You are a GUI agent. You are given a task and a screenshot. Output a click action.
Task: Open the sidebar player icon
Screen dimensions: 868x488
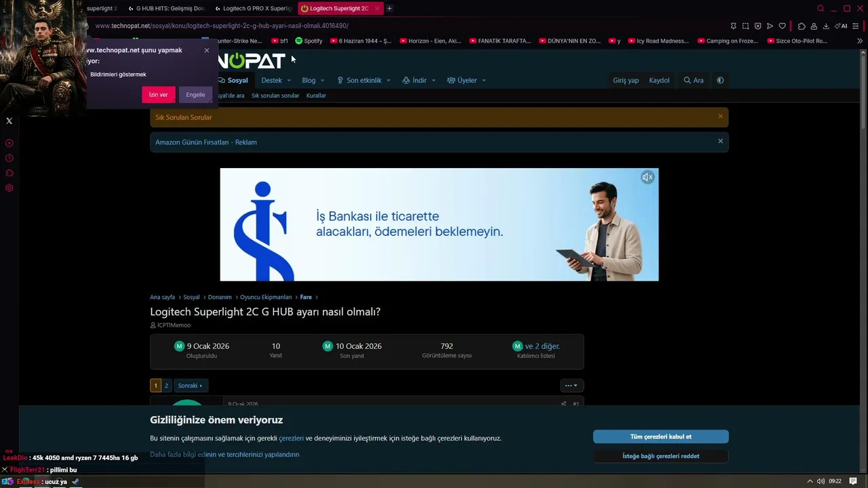(x=9, y=143)
